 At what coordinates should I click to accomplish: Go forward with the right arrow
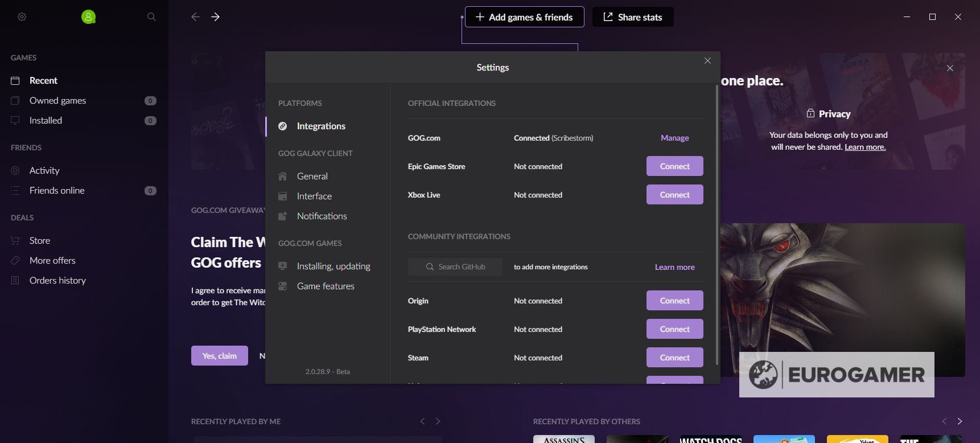point(215,17)
